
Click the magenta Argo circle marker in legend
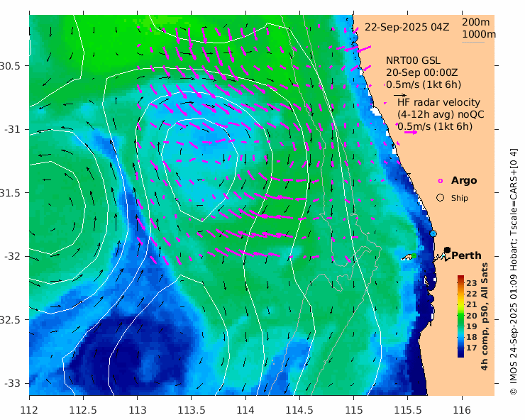click(441, 181)
